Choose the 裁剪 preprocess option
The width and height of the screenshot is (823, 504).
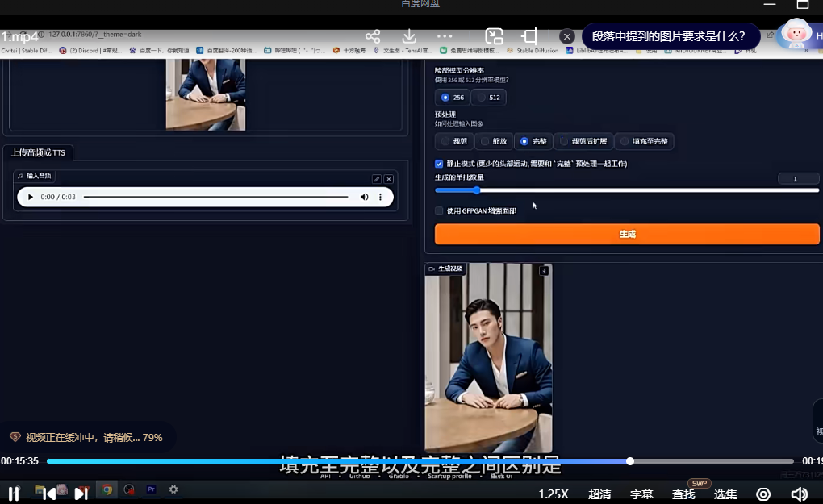[454, 141]
